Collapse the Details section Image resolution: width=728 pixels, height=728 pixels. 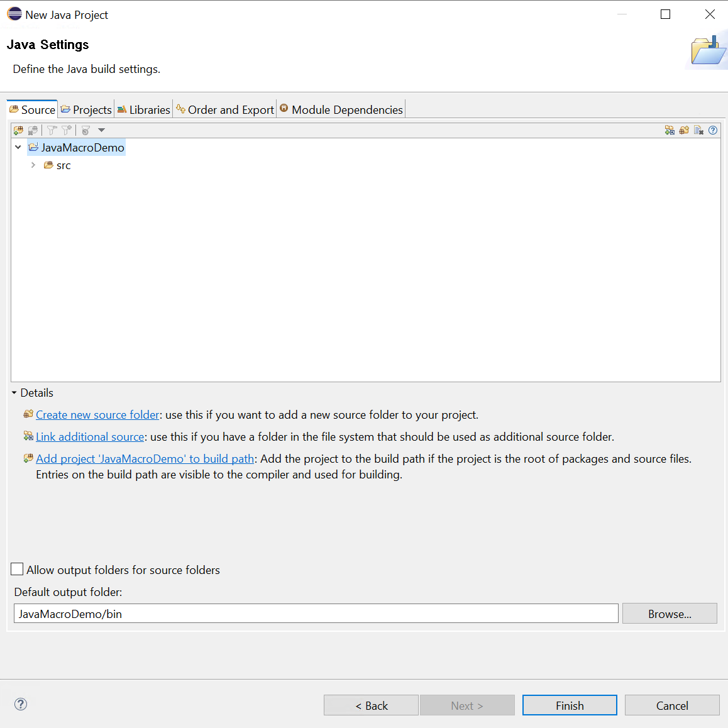pos(14,393)
